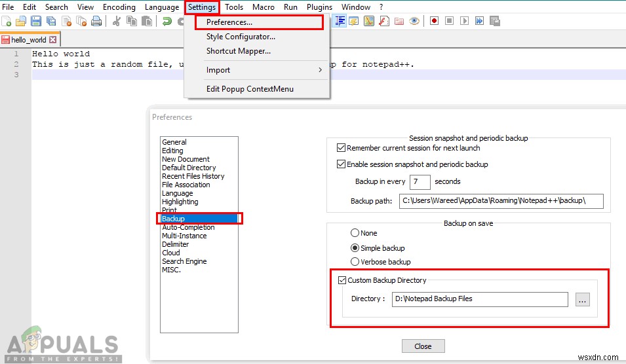
Task: Open the Macro menu
Action: coord(264,7)
